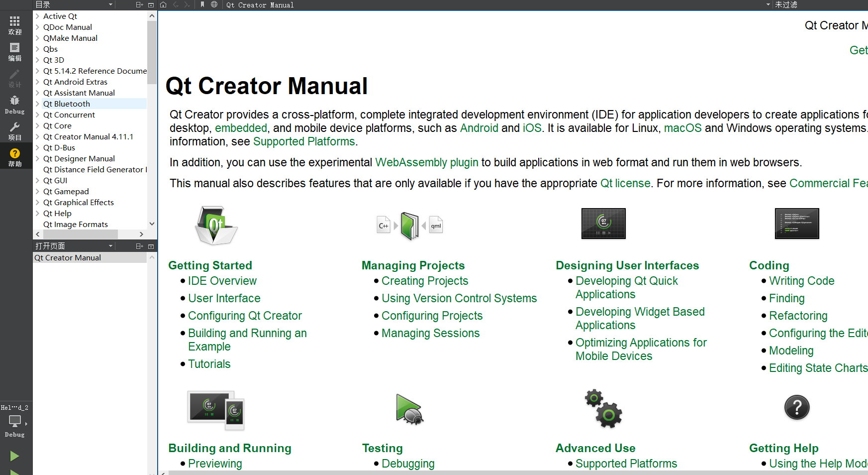Add a bookmark for this page
The width and height of the screenshot is (868, 475).
[202, 4]
